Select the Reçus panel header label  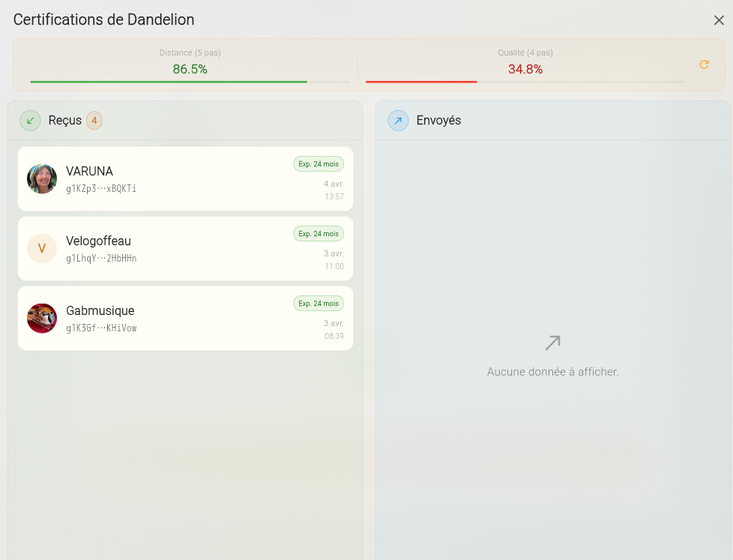click(64, 120)
